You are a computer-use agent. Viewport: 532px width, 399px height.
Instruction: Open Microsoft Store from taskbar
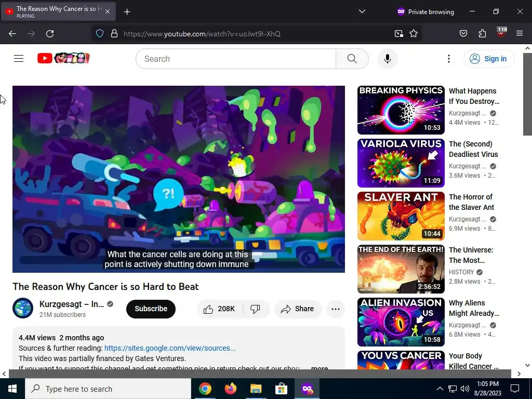click(281, 389)
